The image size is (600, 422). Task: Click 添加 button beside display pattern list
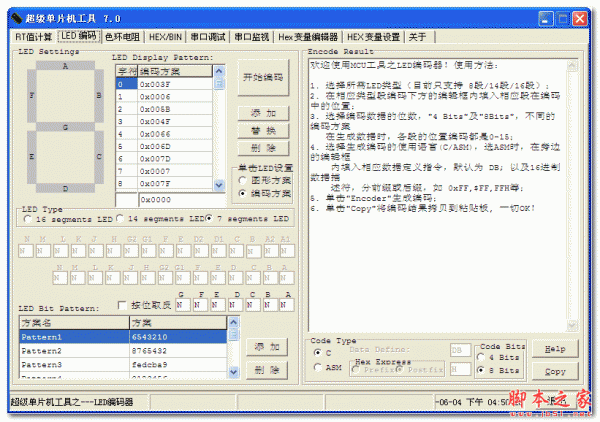coord(263,113)
